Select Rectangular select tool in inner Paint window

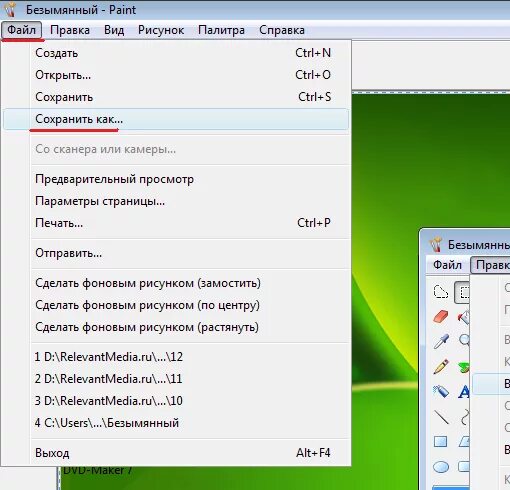[x=463, y=292]
